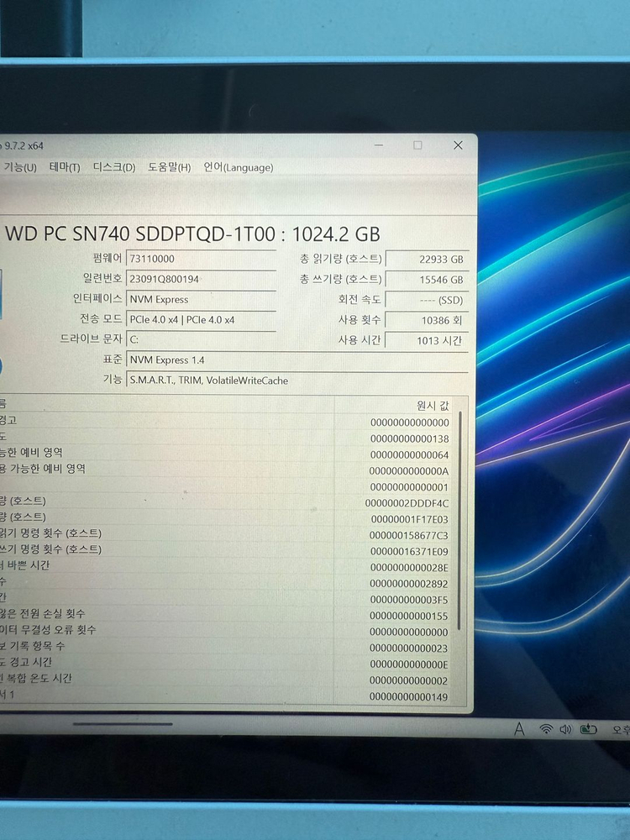Click the SMART list vertical scrollbar
The height and width of the screenshot is (840, 630).
(459, 520)
